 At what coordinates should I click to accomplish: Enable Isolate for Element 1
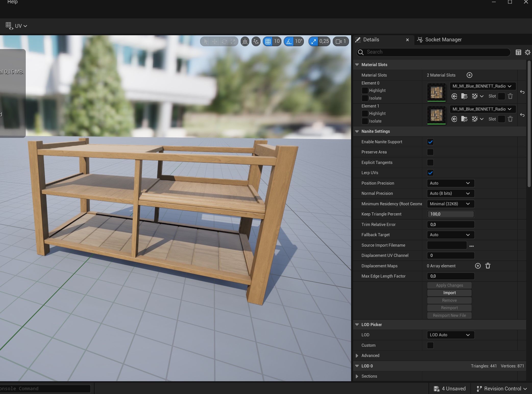(x=365, y=121)
